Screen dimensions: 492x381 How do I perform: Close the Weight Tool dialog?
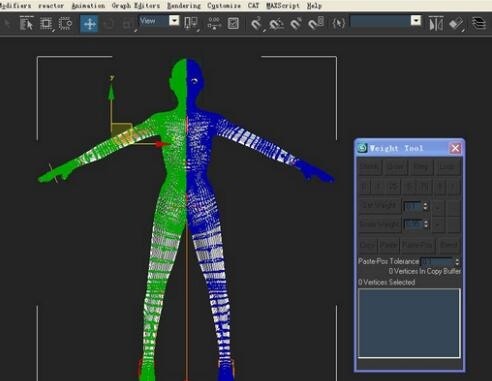click(455, 148)
